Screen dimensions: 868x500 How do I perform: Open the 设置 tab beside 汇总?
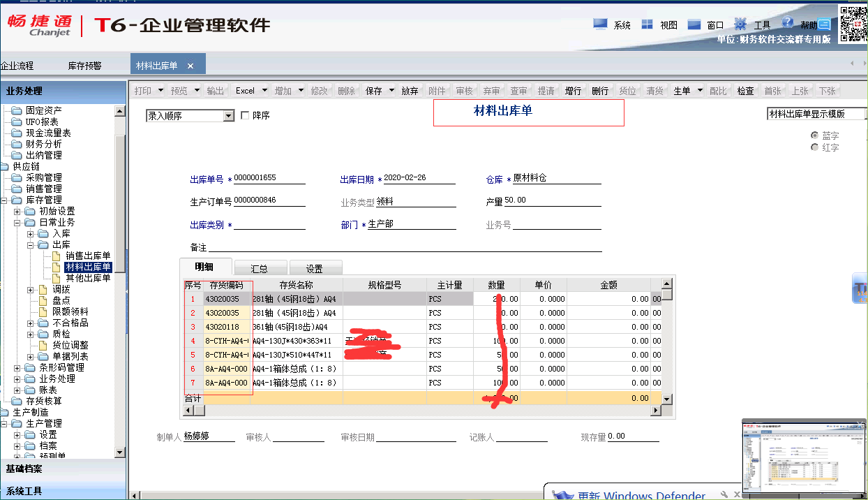coord(315,268)
